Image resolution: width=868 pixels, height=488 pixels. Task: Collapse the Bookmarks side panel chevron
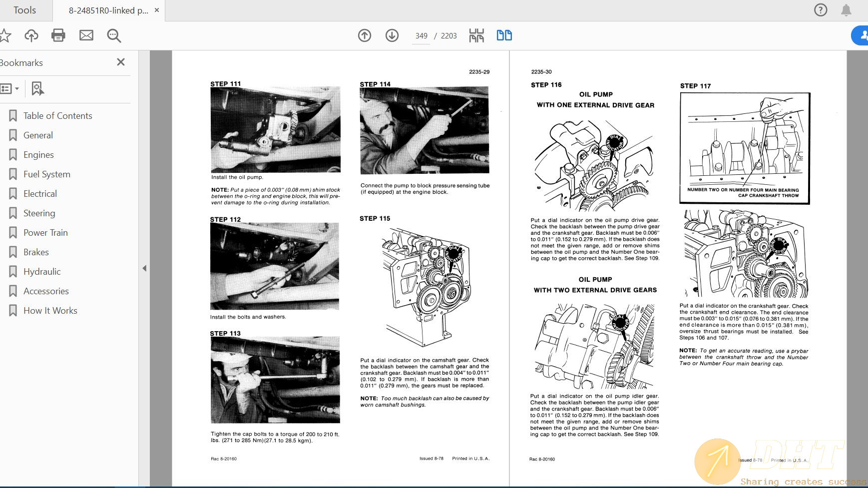coord(144,268)
